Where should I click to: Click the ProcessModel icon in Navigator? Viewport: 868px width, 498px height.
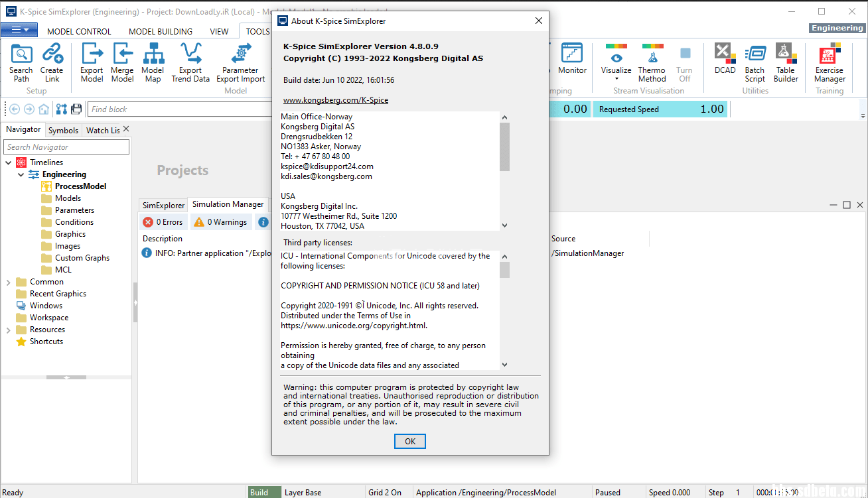46,186
